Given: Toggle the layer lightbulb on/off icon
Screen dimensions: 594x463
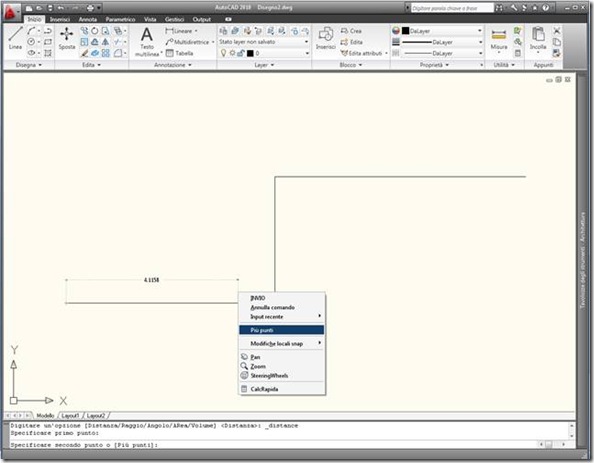Looking at the screenshot, I should coord(223,53).
